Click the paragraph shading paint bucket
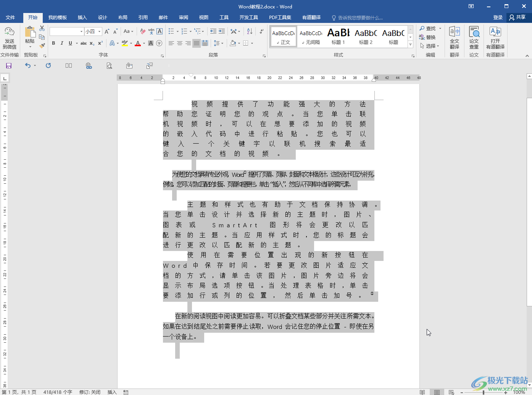Image resolution: width=532 pixels, height=395 pixels. (233, 43)
